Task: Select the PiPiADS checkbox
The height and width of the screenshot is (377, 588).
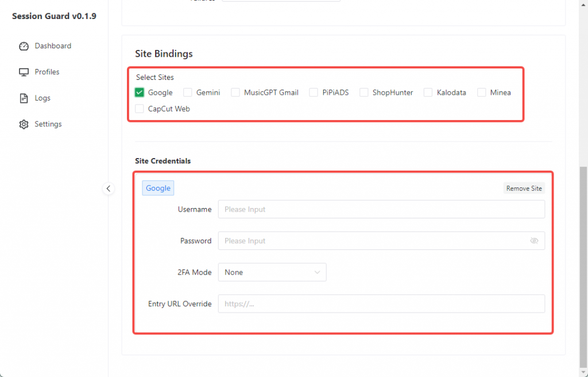Action: 314,93
